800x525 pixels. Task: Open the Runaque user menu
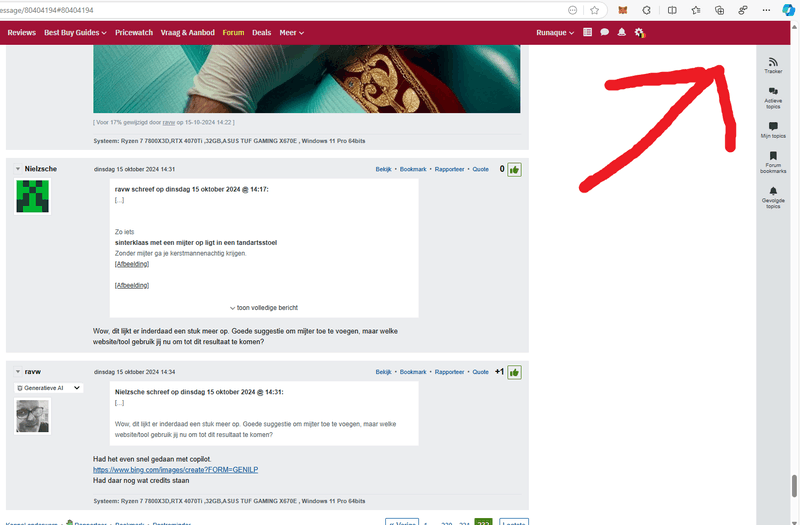coord(555,32)
